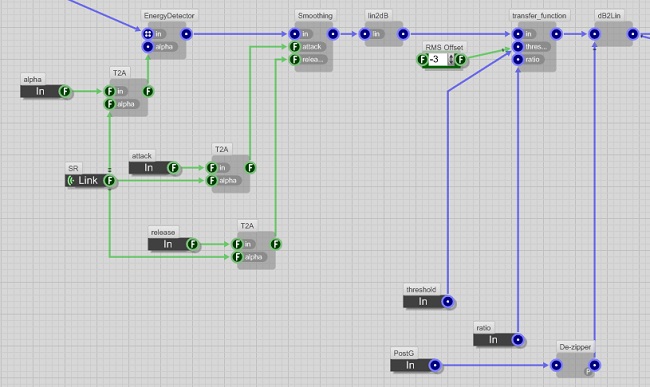Click the lin2dB node title
Screen dimensions: 650x387
pyautogui.click(x=378, y=16)
